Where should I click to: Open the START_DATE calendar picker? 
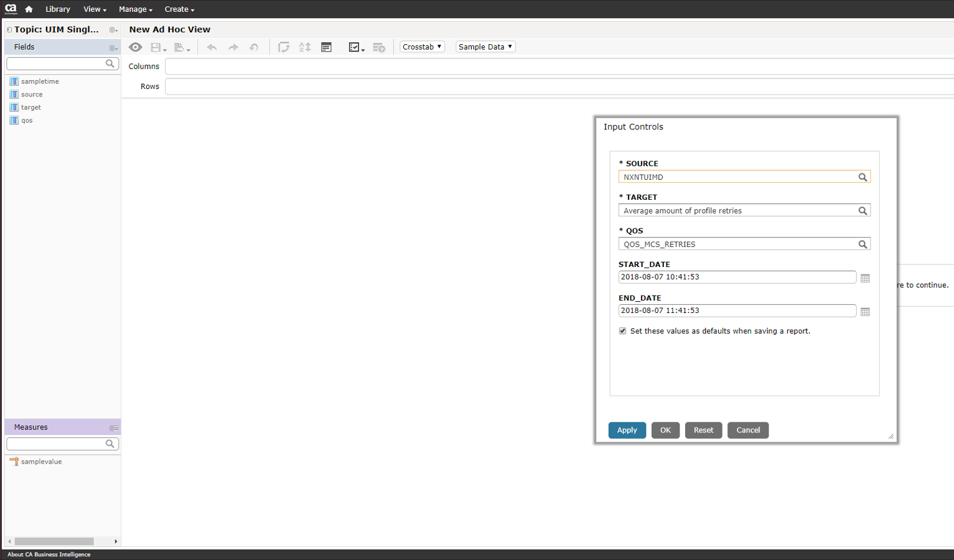[x=865, y=278]
